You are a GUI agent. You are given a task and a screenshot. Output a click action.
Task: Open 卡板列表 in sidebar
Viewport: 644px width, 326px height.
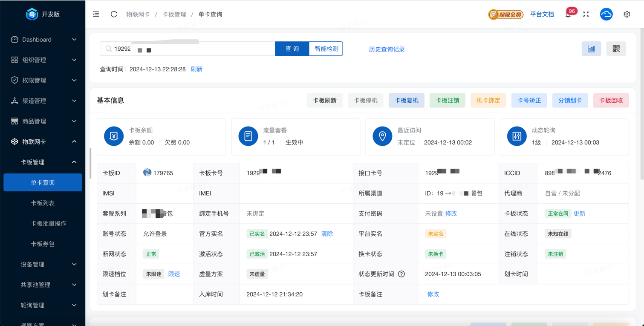coord(43,203)
